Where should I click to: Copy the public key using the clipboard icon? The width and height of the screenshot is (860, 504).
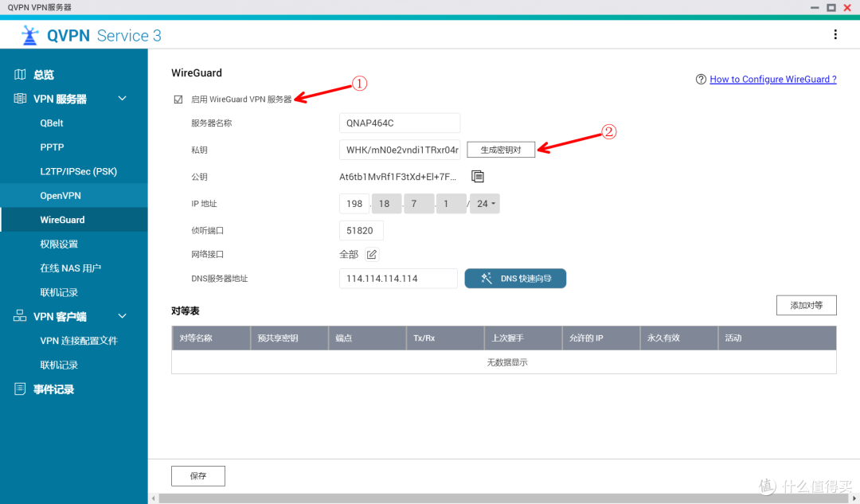tap(476, 176)
